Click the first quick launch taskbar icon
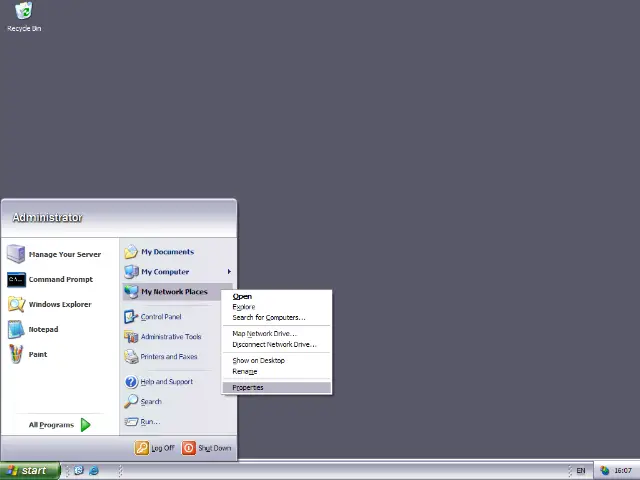640x480 pixels. pos(79,471)
